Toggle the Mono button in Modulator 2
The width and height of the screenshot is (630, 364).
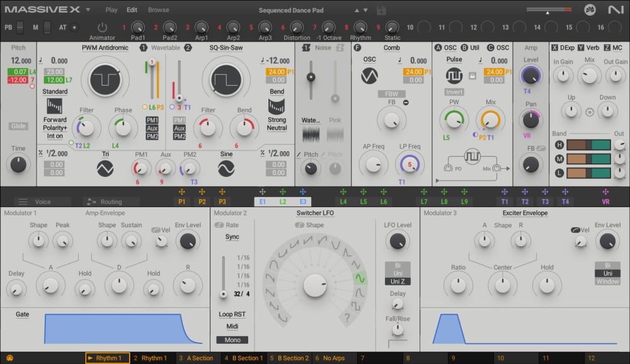click(x=232, y=340)
